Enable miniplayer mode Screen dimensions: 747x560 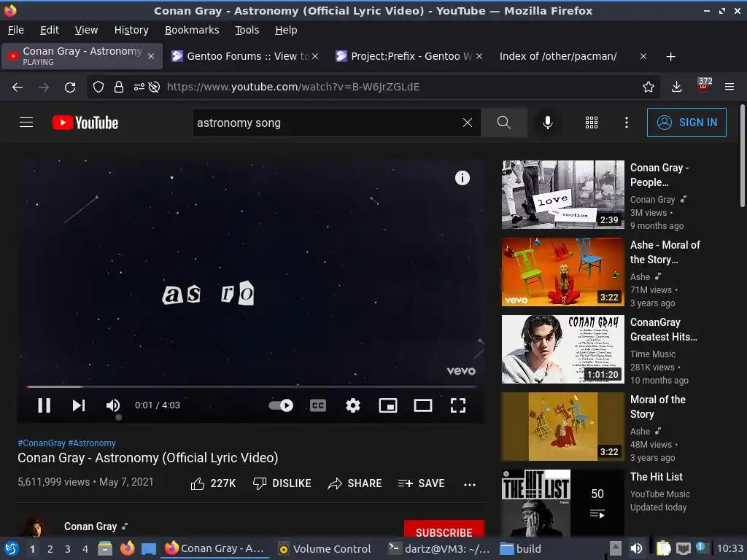[388, 405]
